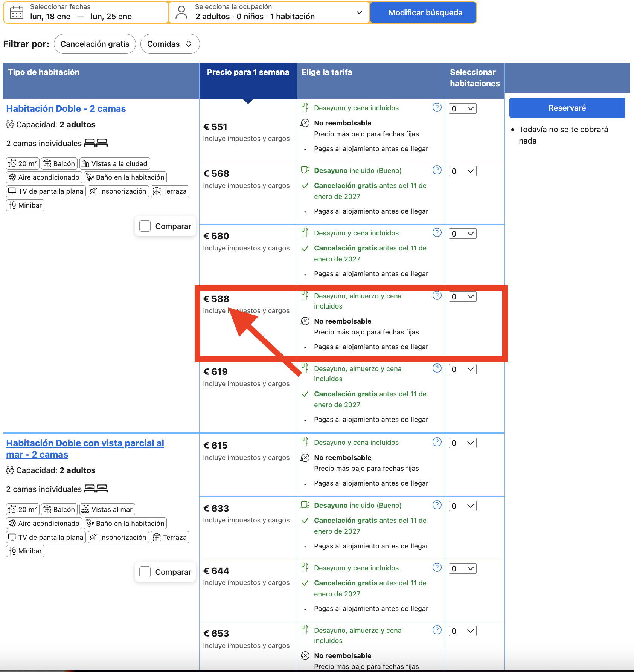Click the € 588 price
Viewport: 634px width, 672px height.
(216, 299)
